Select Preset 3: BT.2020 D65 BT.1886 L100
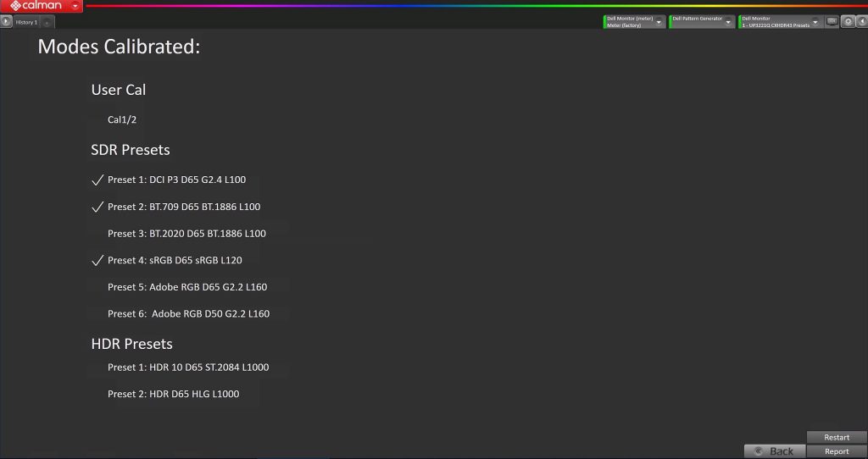868x459 pixels. click(x=186, y=234)
